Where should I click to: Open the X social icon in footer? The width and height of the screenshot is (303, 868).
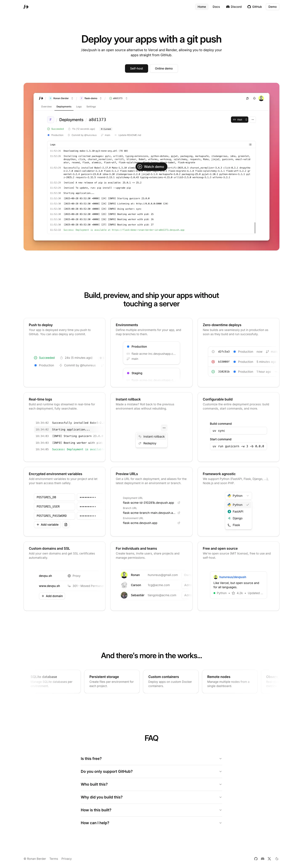269,859
